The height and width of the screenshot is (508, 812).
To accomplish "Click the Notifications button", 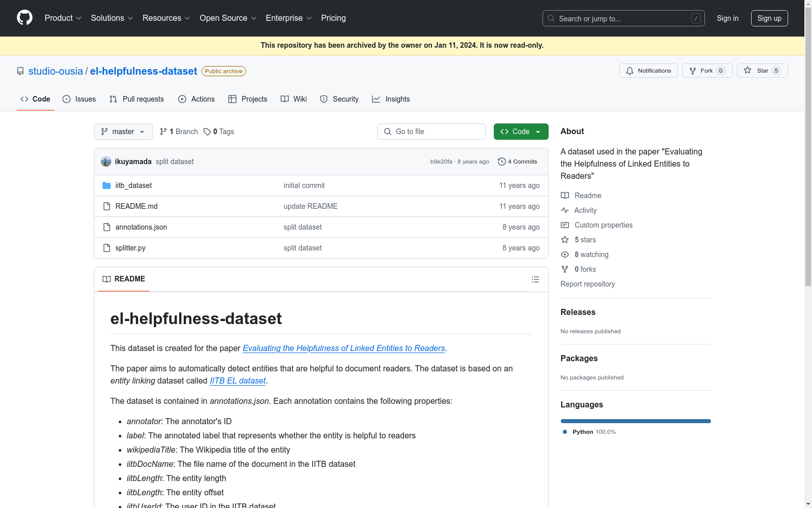I will (649, 71).
